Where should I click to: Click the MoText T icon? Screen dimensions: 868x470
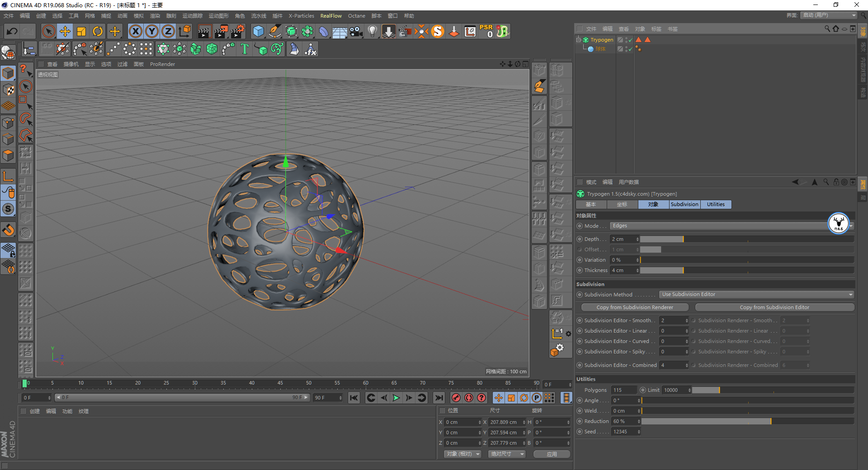point(245,49)
